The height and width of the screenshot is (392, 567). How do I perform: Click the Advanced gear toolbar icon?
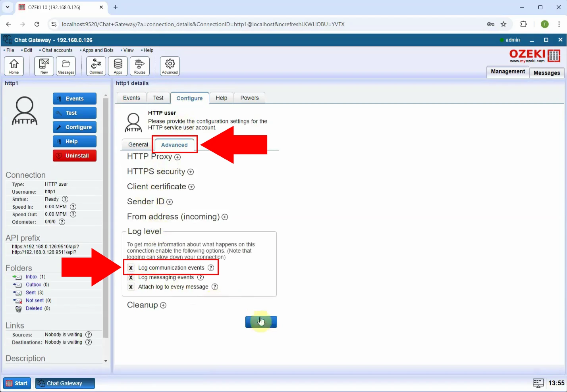click(170, 66)
